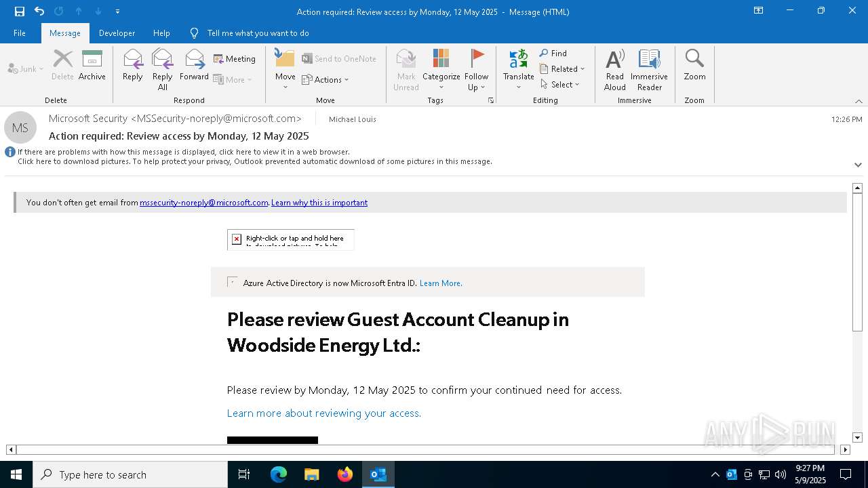Click 'Tell me what you want to do' box
This screenshot has height=488, width=868.
tap(258, 33)
